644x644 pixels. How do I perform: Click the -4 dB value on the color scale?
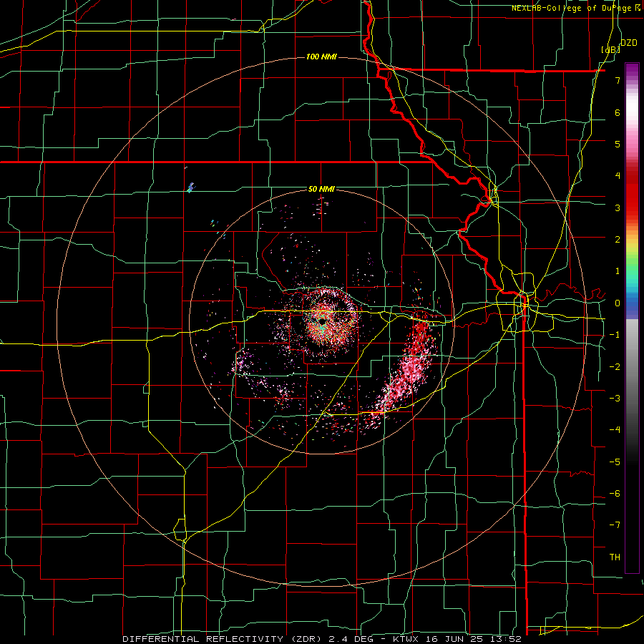pos(615,430)
